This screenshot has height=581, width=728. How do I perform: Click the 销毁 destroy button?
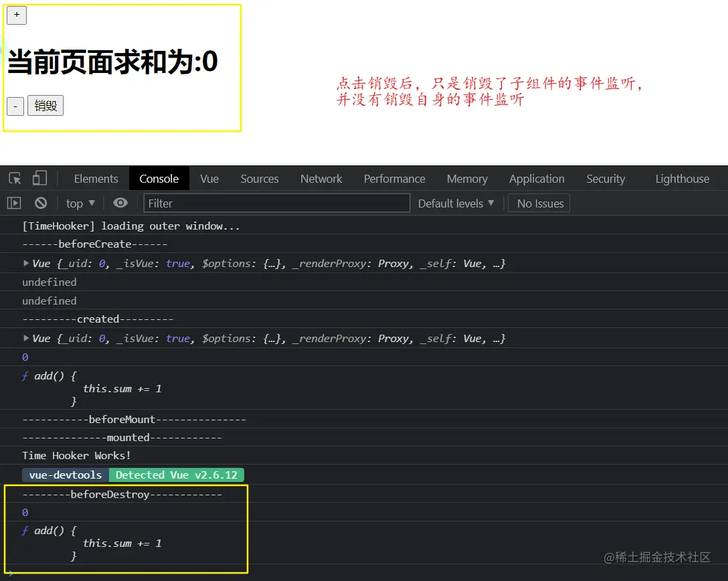45,106
